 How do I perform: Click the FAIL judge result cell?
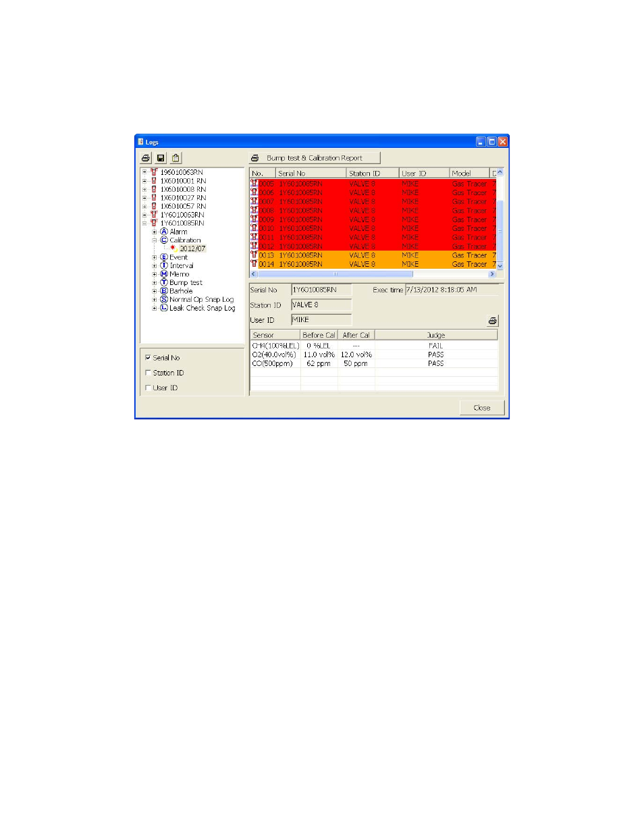click(436, 346)
